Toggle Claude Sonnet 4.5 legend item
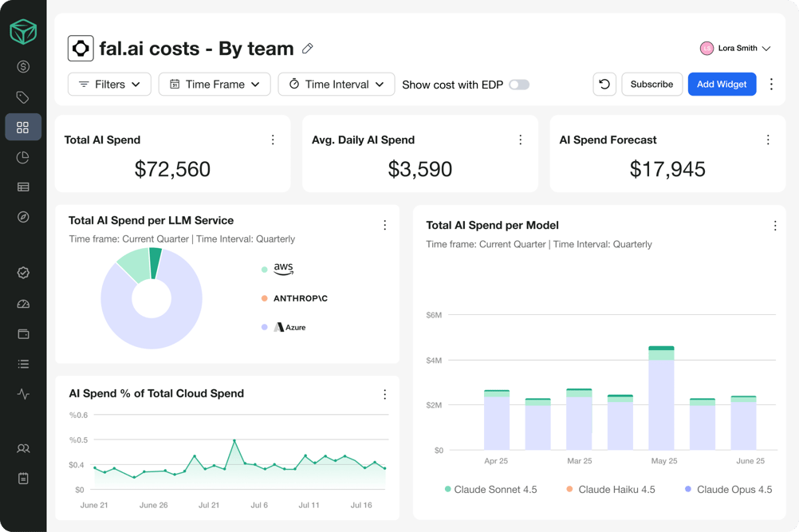Screen dimensions: 799x532 click(x=490, y=489)
